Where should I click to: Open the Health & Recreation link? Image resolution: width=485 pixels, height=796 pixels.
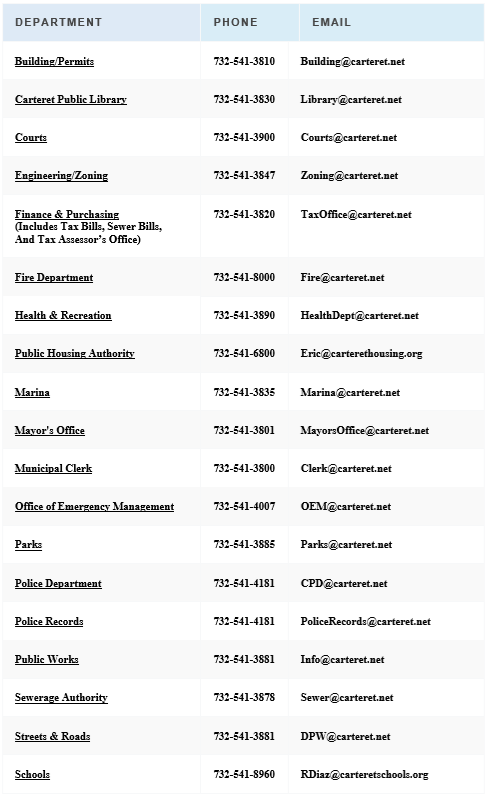pyautogui.click(x=63, y=315)
